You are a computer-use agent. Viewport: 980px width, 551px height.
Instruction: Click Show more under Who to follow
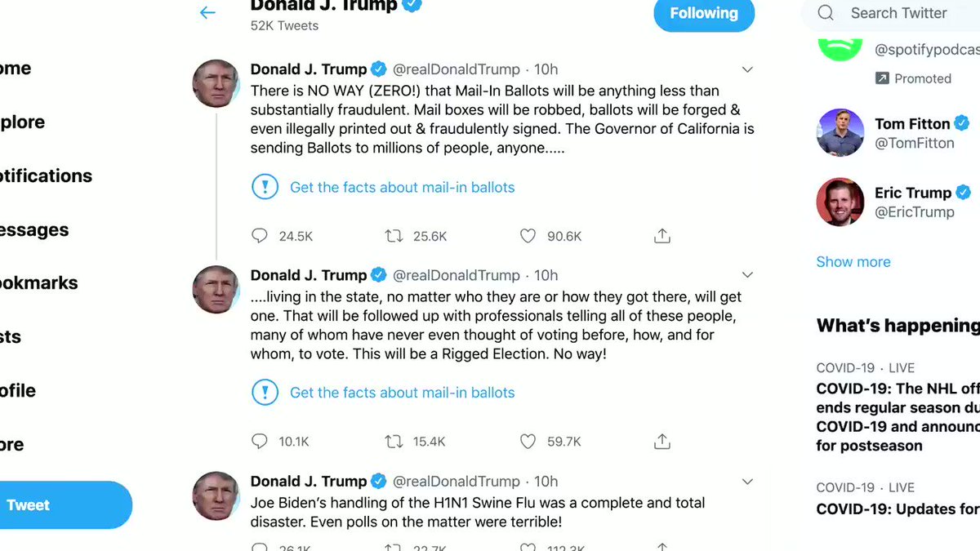pos(853,262)
